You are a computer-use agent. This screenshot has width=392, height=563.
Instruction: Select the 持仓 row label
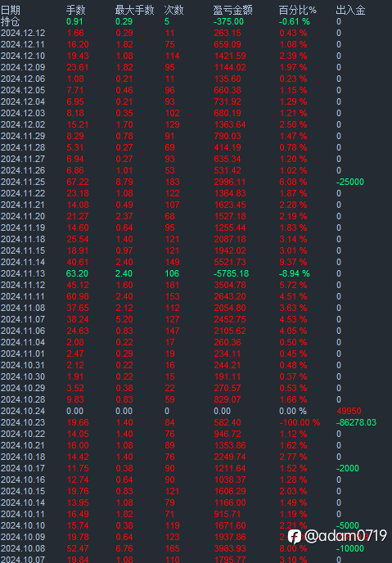pos(11,21)
